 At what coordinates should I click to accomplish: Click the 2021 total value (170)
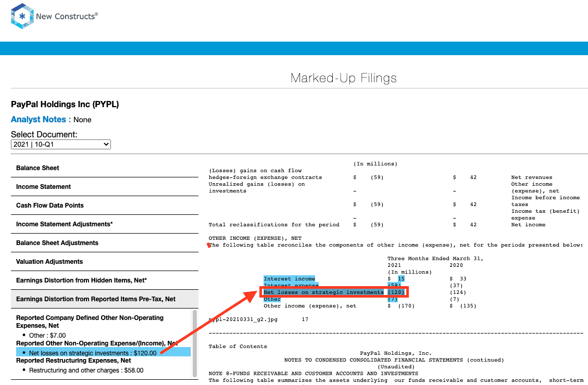click(x=406, y=305)
